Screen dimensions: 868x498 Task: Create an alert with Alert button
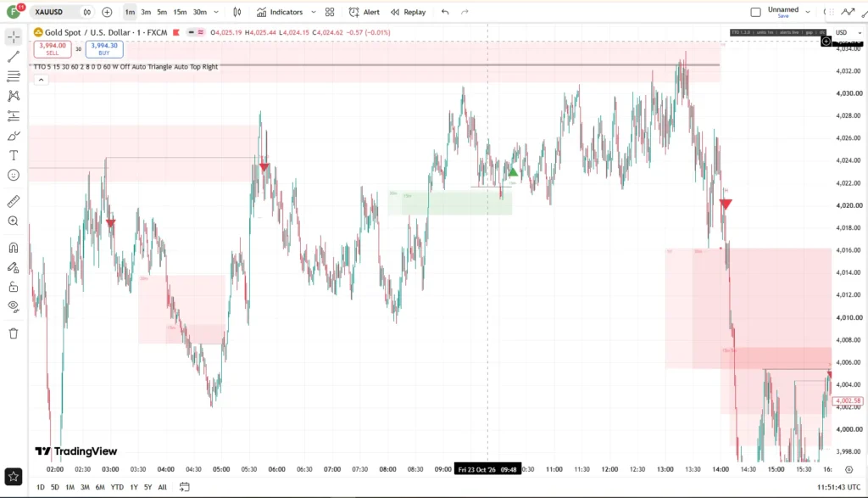[x=364, y=12]
